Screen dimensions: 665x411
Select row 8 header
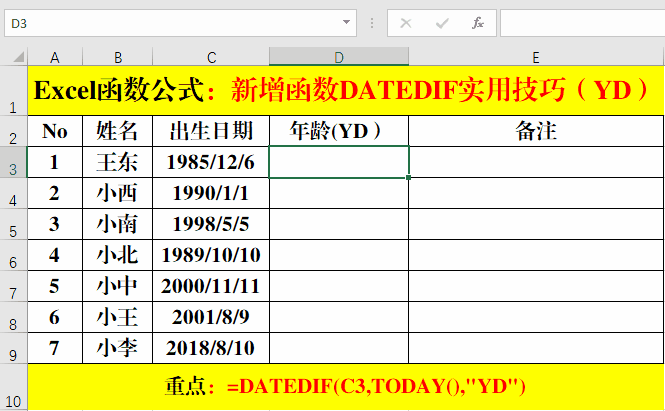click(x=14, y=317)
